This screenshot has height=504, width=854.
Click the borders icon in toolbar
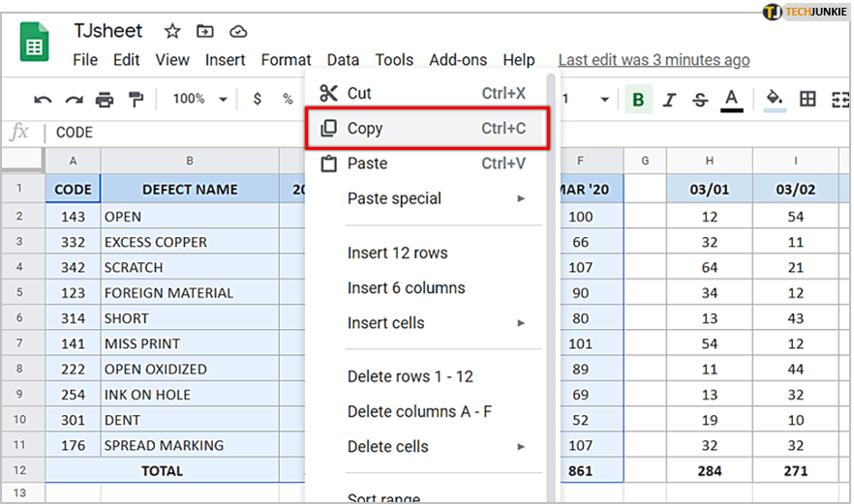coord(808,99)
